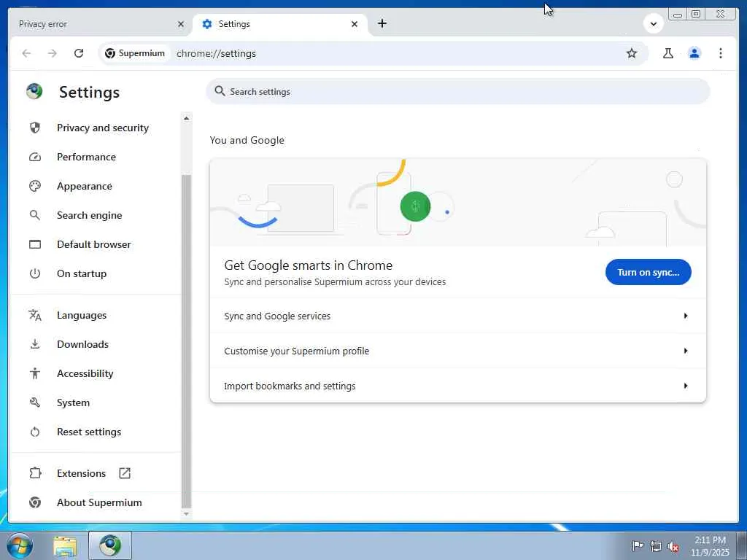Click the Default browser window icon

[35, 244]
